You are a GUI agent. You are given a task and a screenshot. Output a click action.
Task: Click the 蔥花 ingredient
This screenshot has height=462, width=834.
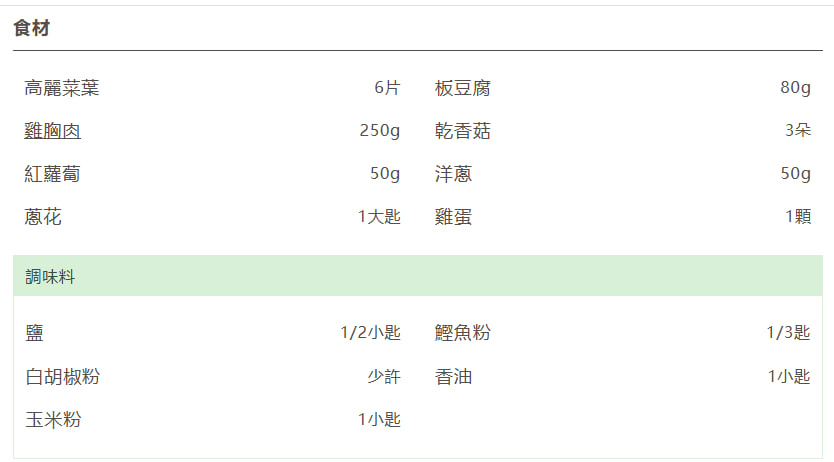pyautogui.click(x=43, y=217)
